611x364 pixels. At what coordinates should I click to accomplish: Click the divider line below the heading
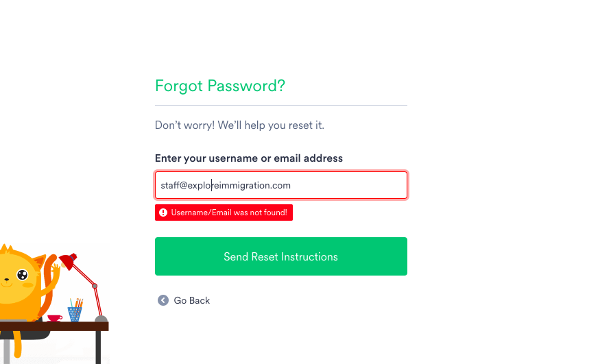(x=280, y=106)
